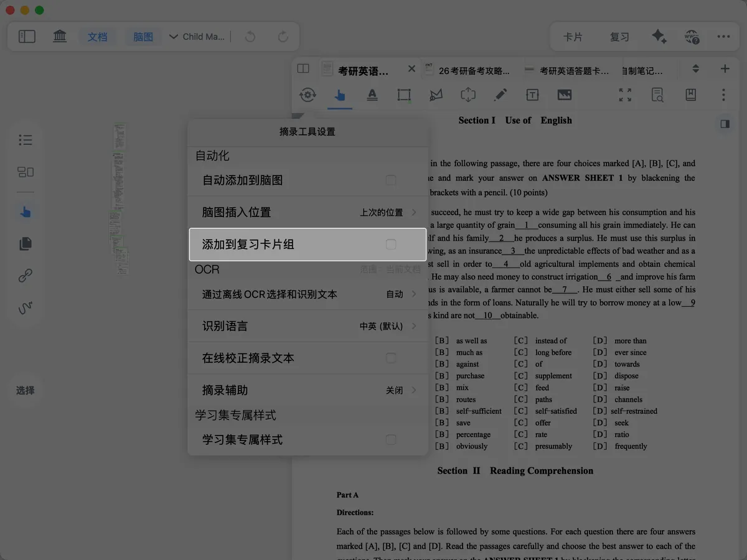Image resolution: width=747 pixels, height=560 pixels.
Task: Select the pencil drawing tool
Action: [500, 95]
